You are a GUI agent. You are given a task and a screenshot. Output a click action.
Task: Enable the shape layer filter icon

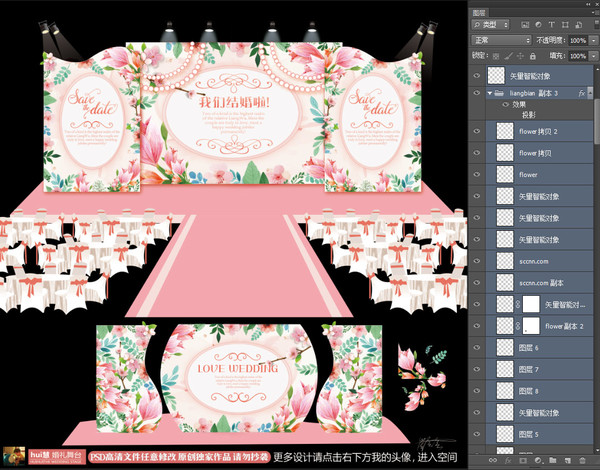point(565,25)
